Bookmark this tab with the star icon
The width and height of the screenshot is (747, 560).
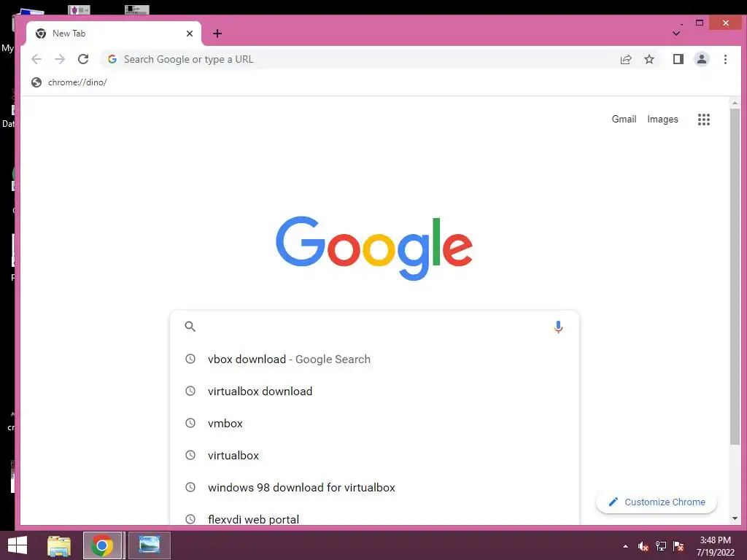pos(649,59)
